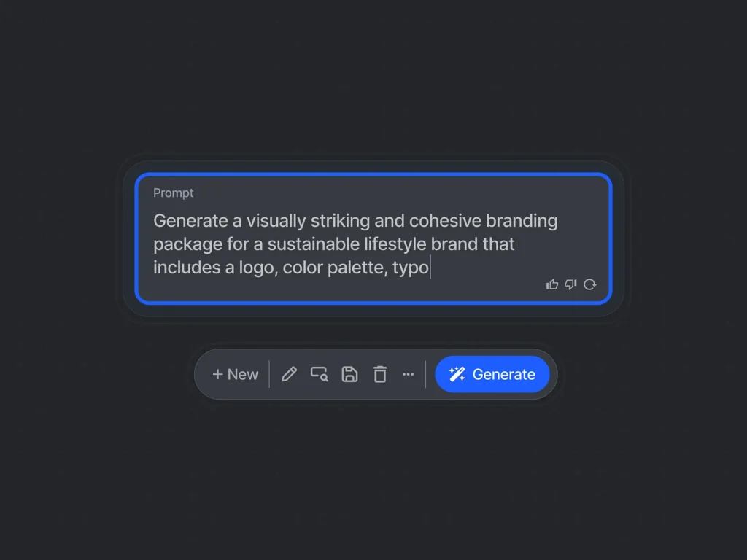Image resolution: width=747 pixels, height=560 pixels.
Task: Click the word "logo," in the prompt
Action: click(259, 268)
